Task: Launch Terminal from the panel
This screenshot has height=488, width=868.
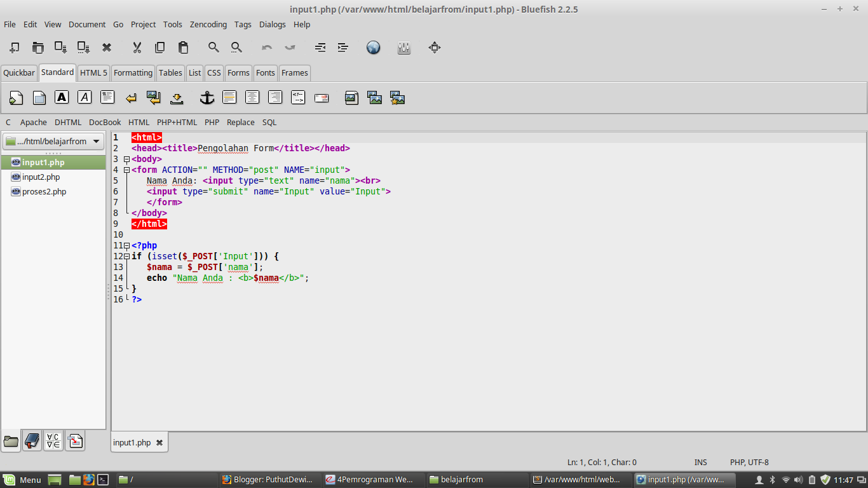Action: 103,480
